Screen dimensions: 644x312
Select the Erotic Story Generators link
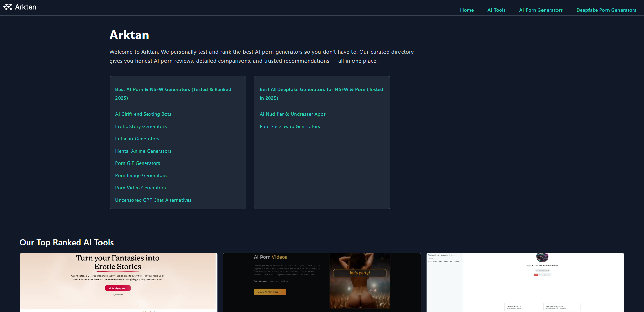[x=141, y=126]
